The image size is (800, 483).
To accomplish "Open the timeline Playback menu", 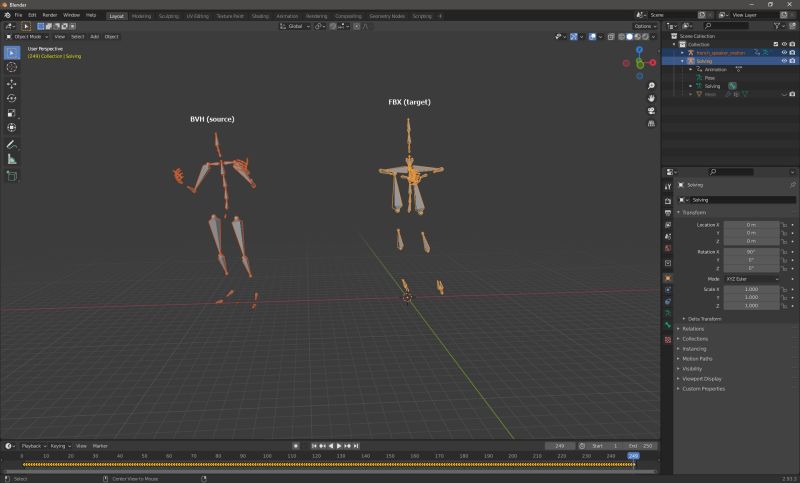I will click(x=34, y=446).
